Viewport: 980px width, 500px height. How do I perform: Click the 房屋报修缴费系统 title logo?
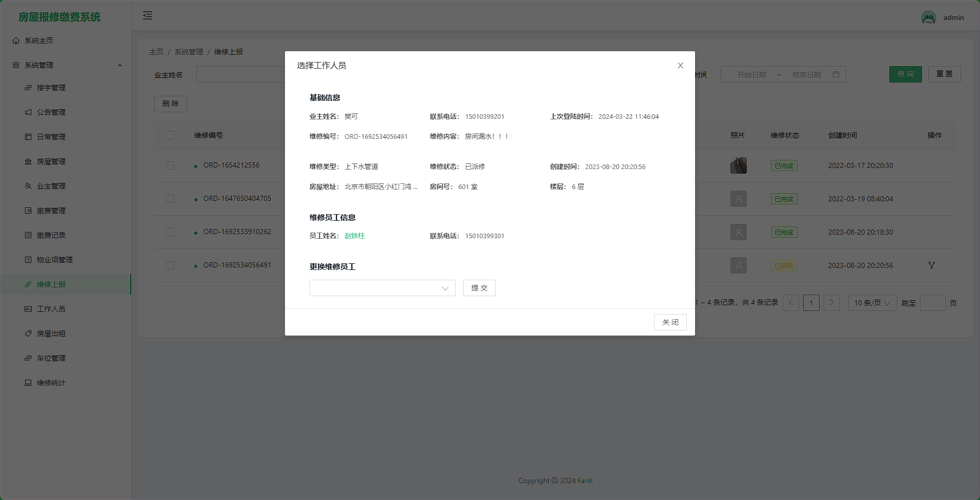pos(59,17)
